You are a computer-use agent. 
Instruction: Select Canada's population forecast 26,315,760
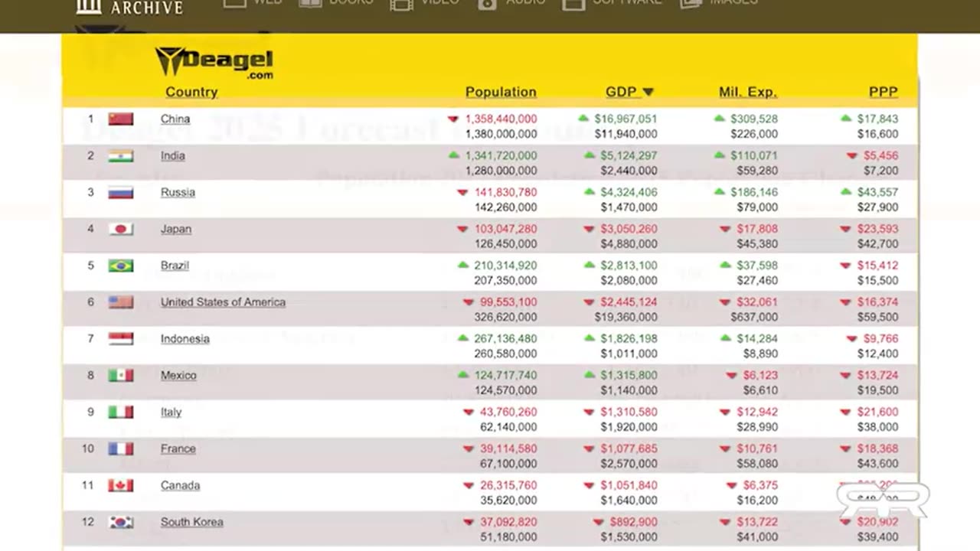[508, 485]
